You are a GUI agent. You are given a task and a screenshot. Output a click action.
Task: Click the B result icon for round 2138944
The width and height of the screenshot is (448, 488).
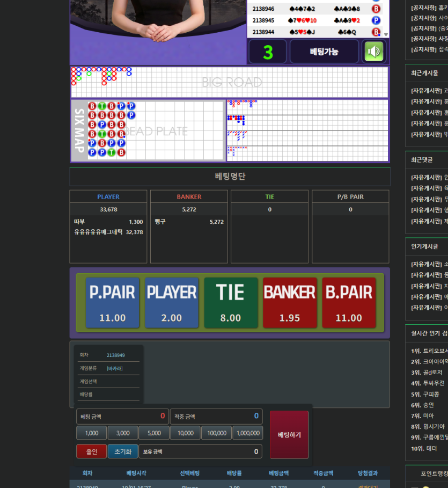376,32
